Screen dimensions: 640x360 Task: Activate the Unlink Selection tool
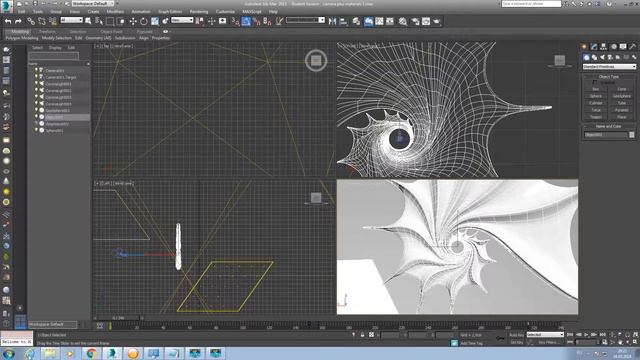click(x=42, y=21)
